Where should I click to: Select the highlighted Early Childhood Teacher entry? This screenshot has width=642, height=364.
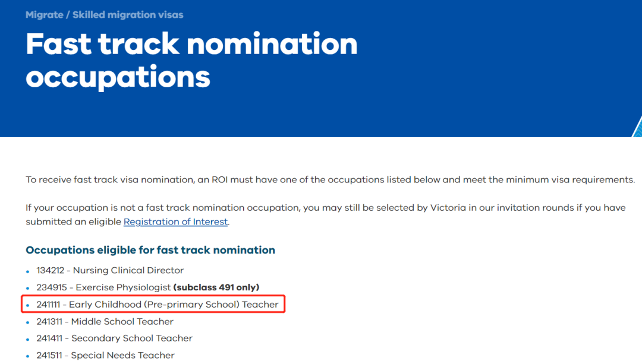[x=157, y=304]
